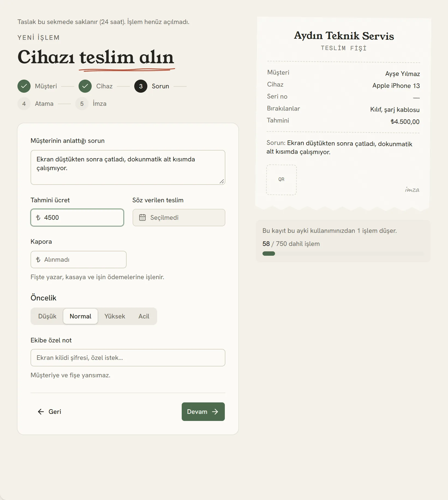Viewport: 448px width, 500px height.
Task: Click 'Fişte yazar, kasaya ve işin ödemelerine işlenir.'
Action: (97, 277)
